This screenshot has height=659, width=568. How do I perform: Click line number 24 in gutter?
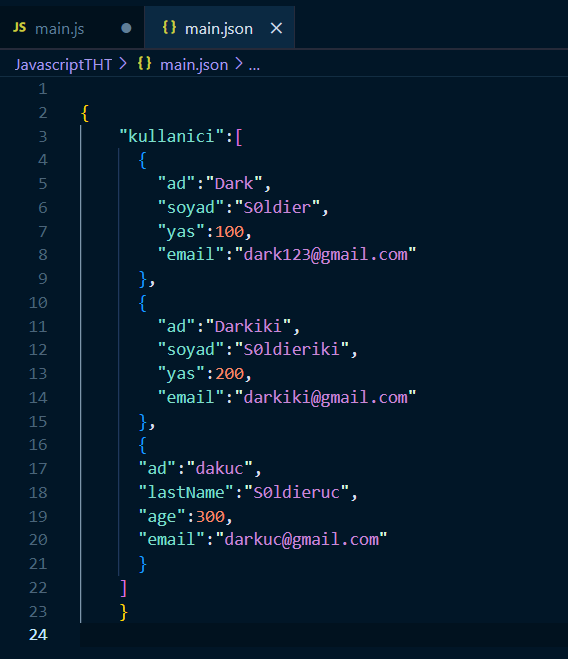pyautogui.click(x=38, y=635)
